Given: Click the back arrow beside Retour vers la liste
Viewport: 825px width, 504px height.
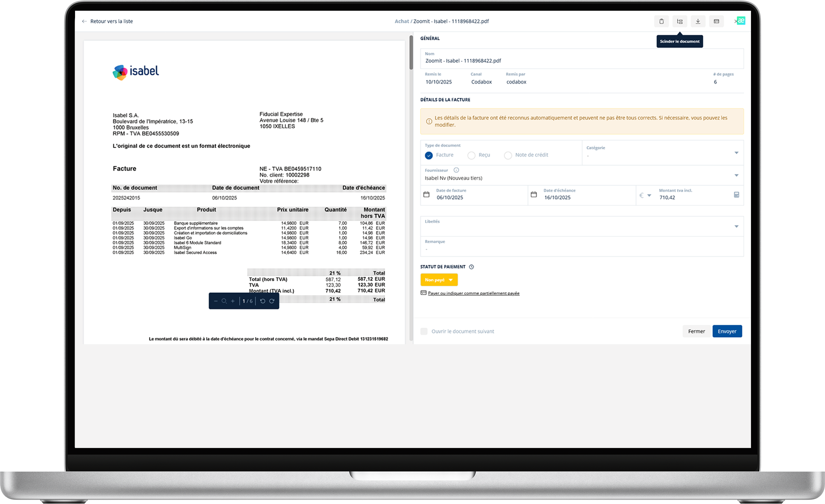Looking at the screenshot, I should (x=84, y=21).
